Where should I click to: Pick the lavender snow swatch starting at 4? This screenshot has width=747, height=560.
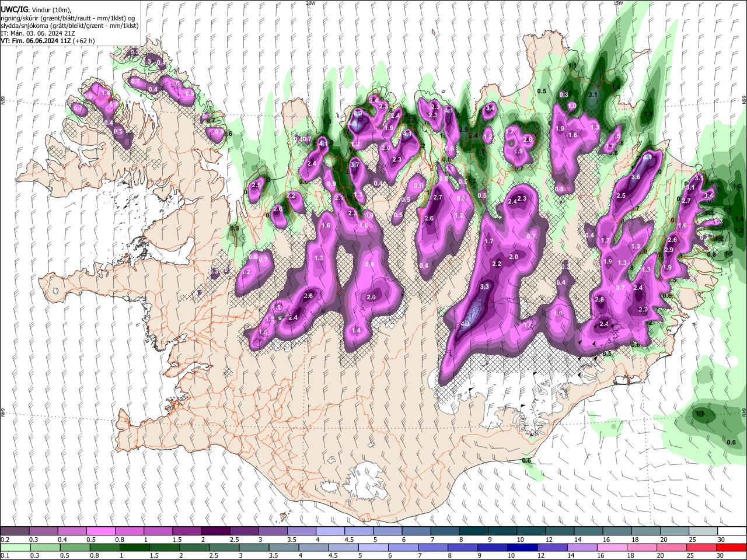click(330, 531)
